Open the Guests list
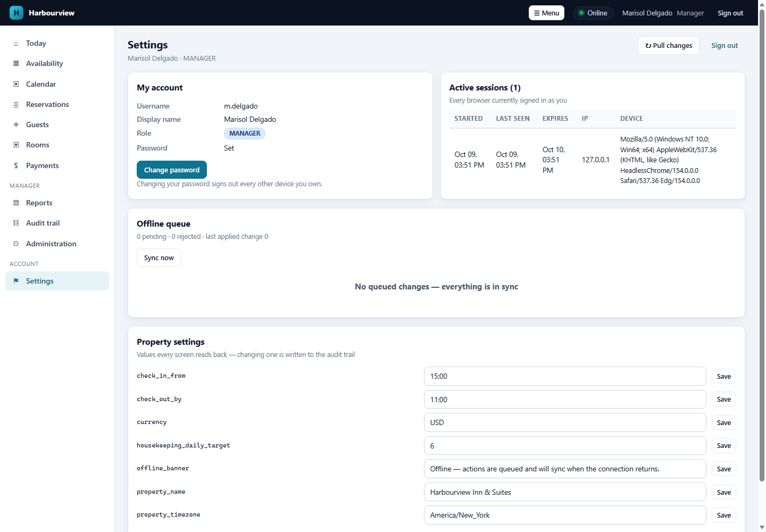766x532 pixels. click(x=57, y=125)
